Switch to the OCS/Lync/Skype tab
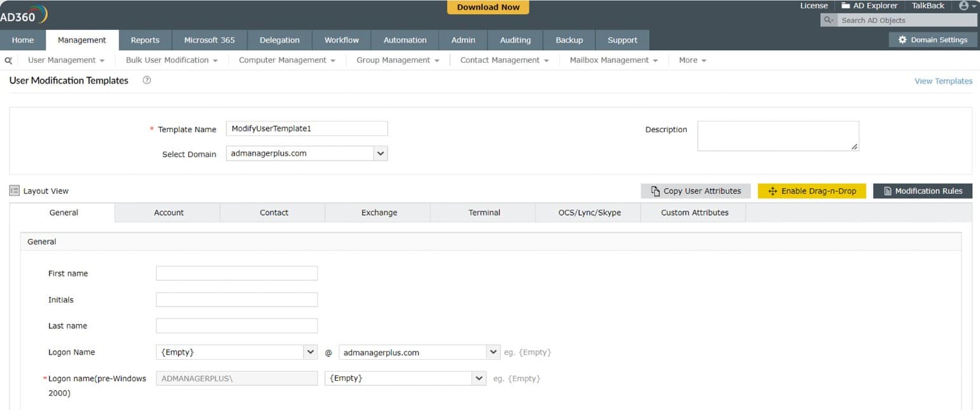 point(589,212)
